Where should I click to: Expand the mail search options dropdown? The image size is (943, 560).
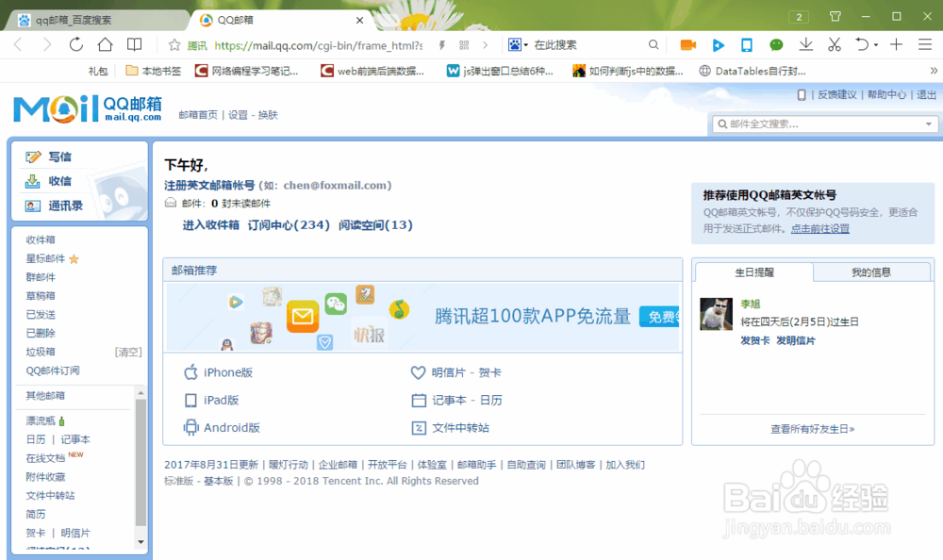click(x=929, y=124)
